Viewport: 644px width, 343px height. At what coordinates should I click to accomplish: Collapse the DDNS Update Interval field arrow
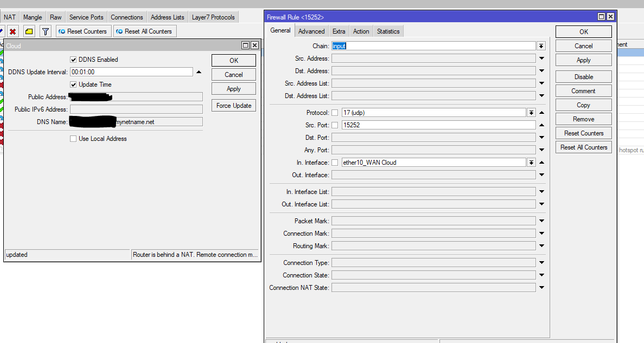199,72
